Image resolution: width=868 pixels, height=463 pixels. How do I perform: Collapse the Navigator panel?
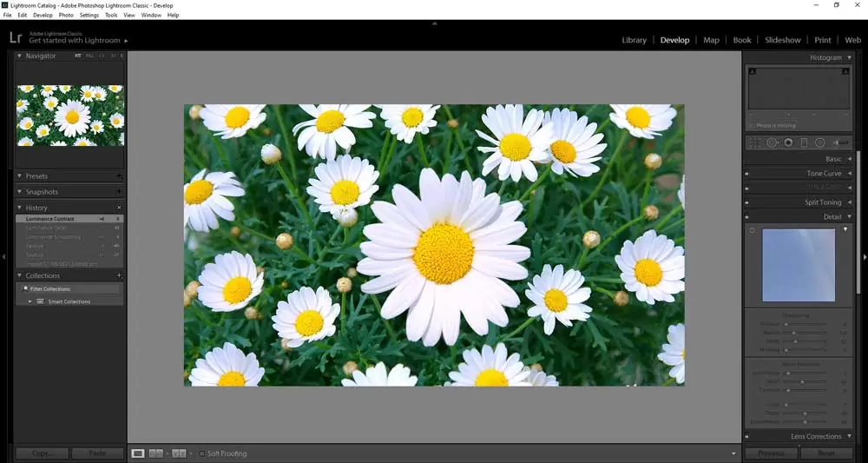click(x=19, y=56)
